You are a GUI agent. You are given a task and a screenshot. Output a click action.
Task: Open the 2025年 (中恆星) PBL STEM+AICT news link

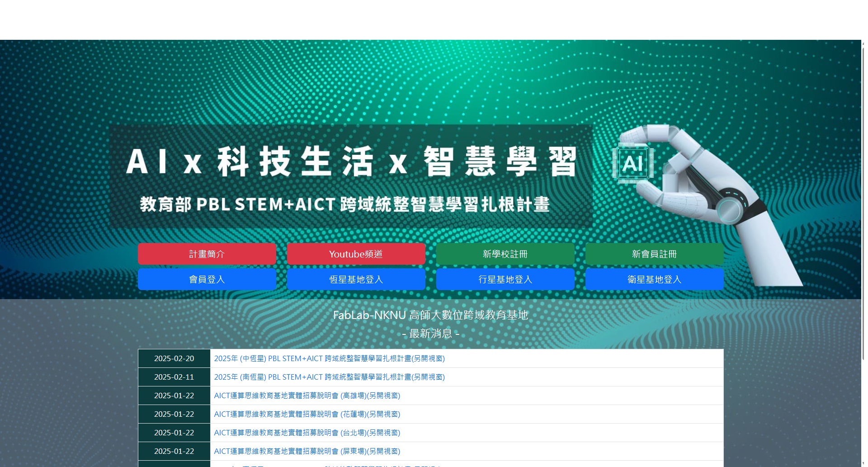pos(329,358)
